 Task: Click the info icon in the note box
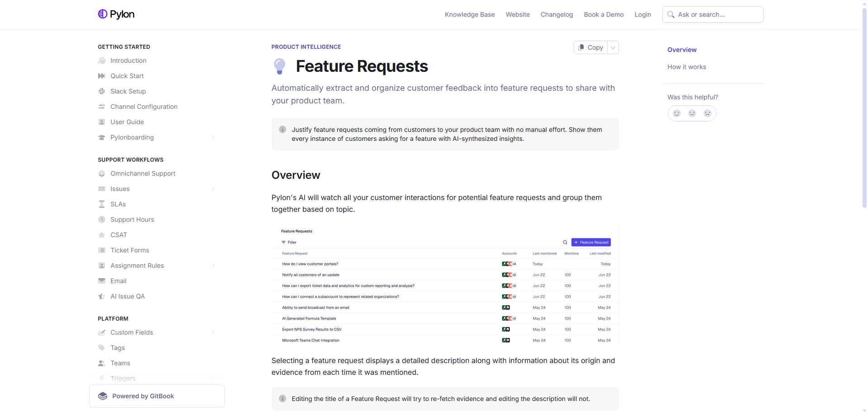click(283, 129)
